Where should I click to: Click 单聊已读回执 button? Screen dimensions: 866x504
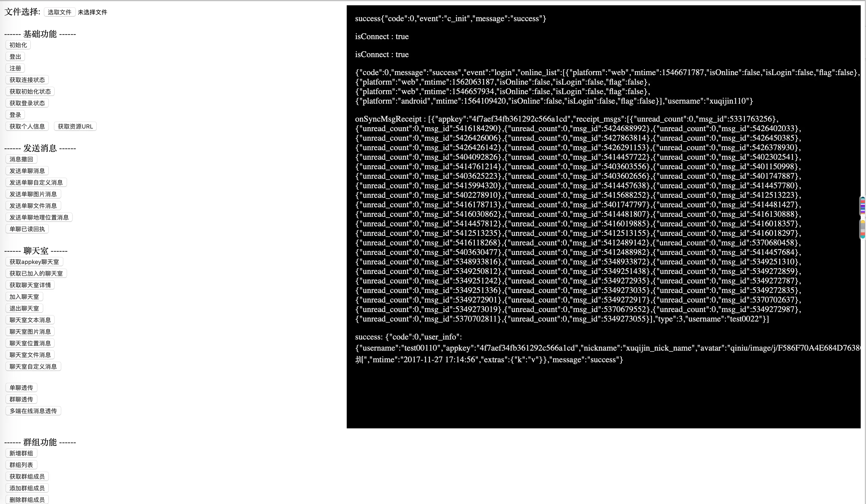(27, 229)
